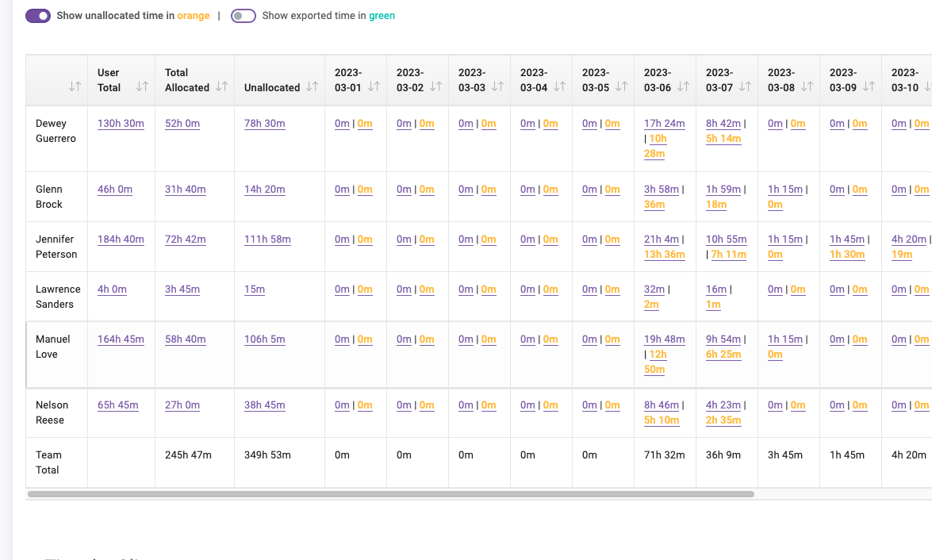
Task: Click the horizontal table scrollbar
Action: (x=391, y=494)
